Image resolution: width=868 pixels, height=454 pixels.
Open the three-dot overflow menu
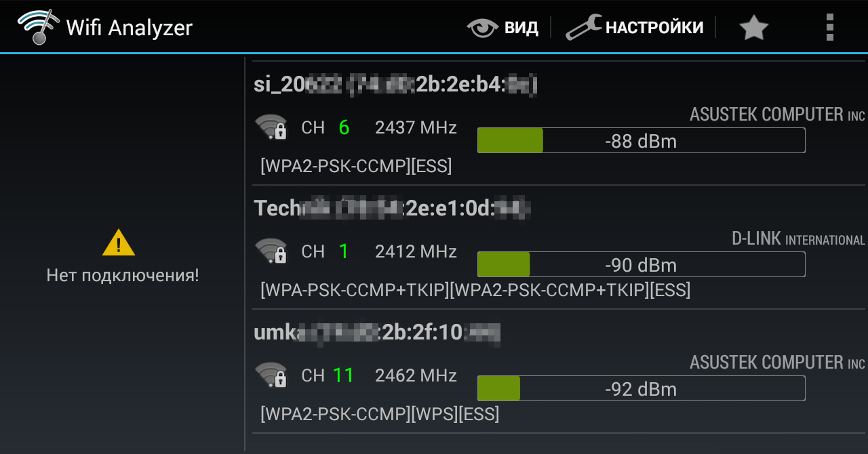829,27
